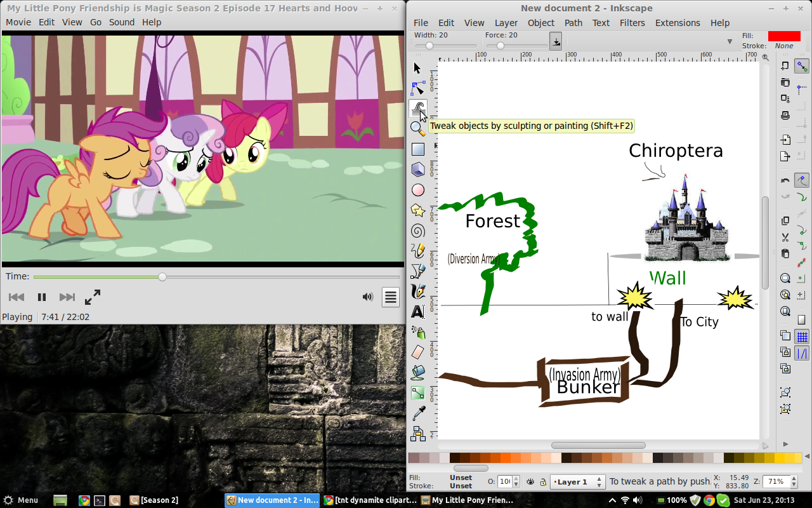812x508 pixels.
Task: Open the Layer 1 layer selector dropdown
Action: click(x=577, y=482)
